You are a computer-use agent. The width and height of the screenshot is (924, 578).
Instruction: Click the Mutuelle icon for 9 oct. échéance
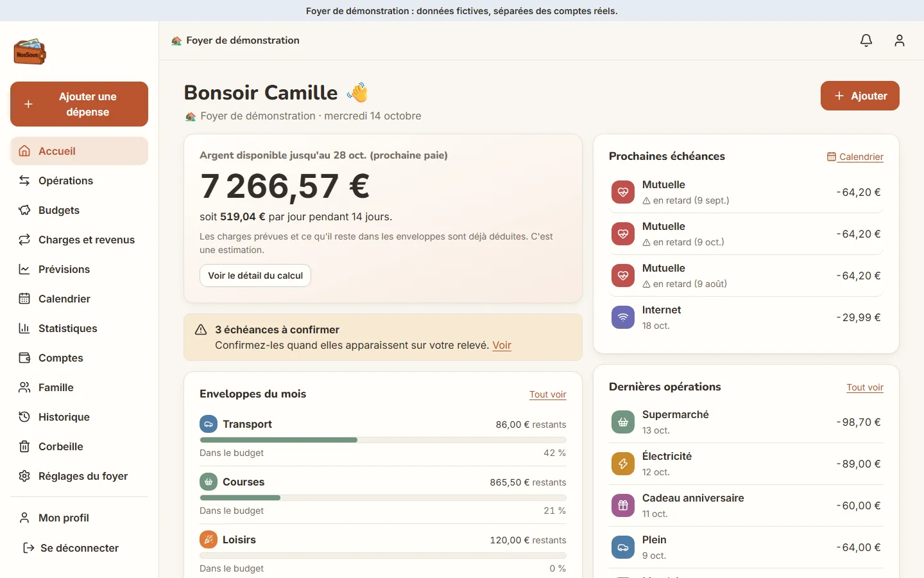622,234
